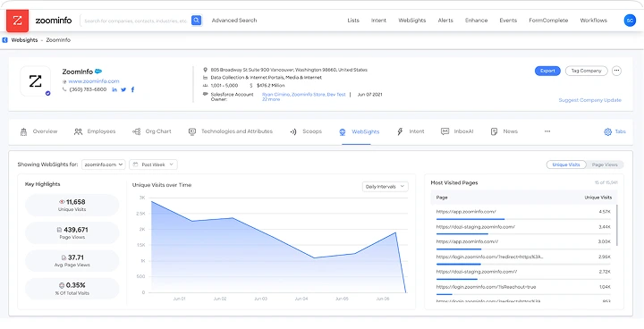
Task: Click the Technologies and Attributes monitor icon
Action: [x=191, y=131]
